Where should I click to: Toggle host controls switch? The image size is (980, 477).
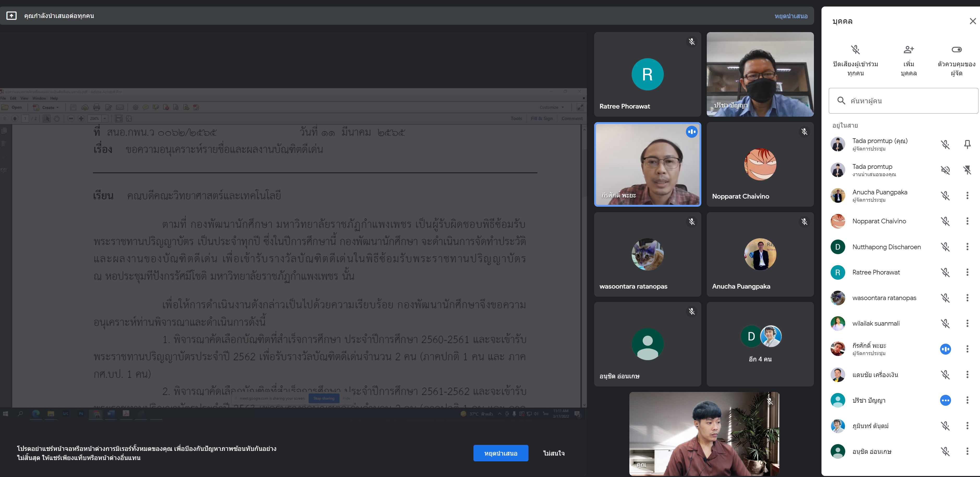pyautogui.click(x=957, y=50)
